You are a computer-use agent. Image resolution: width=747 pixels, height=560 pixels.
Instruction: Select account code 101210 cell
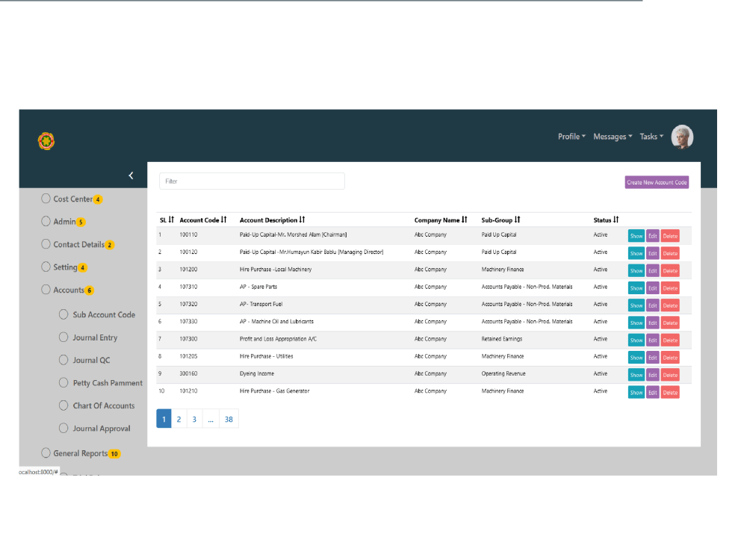188,391
